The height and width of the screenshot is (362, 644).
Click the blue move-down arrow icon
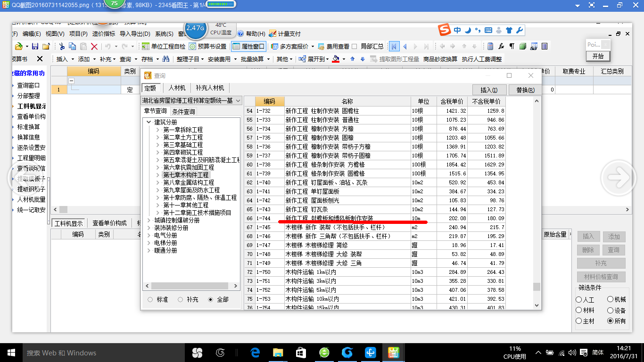(x=363, y=59)
